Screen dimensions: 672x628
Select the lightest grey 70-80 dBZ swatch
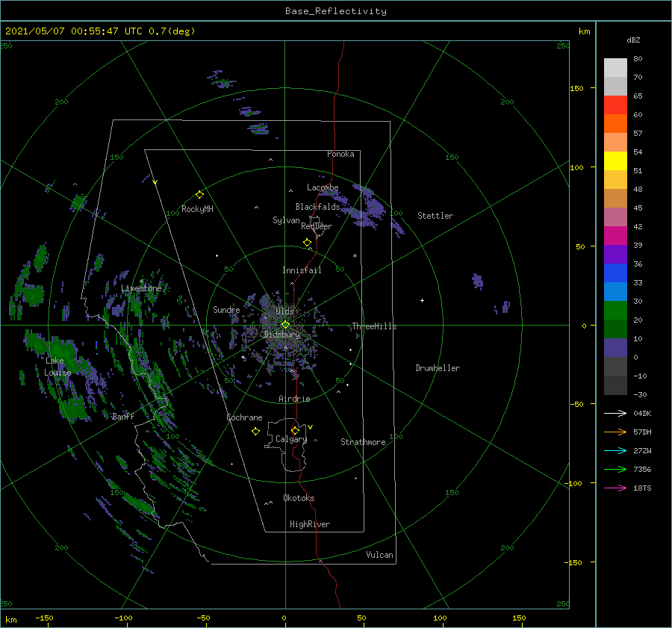(x=615, y=68)
